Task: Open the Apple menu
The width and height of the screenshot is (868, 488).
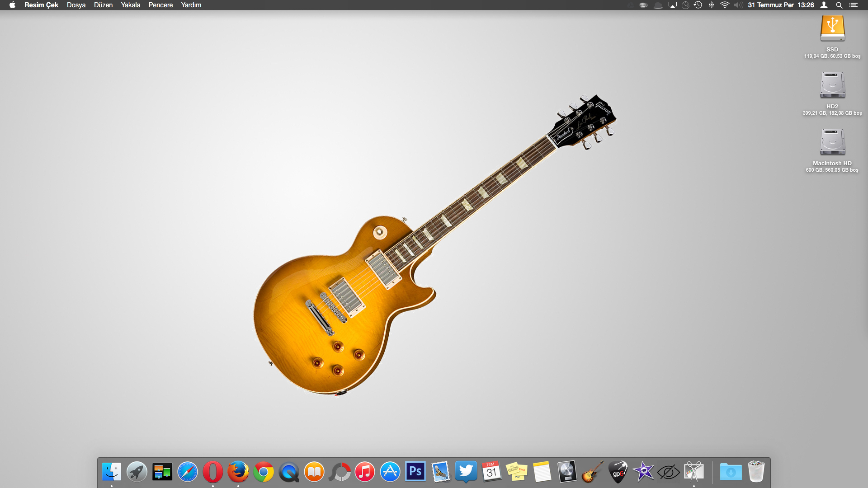Action: click(12, 5)
